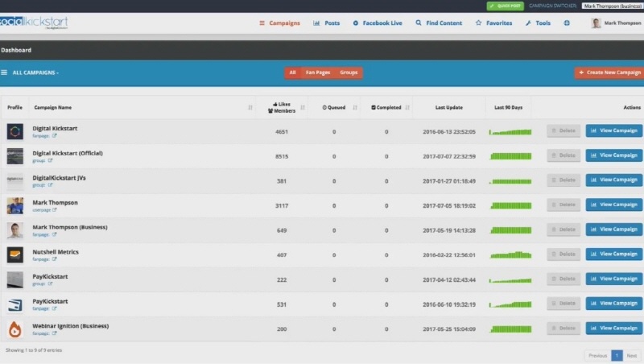This screenshot has height=364, width=644.
Task: Open Digital Kickstart fanpage external link icon
Action: point(54,135)
